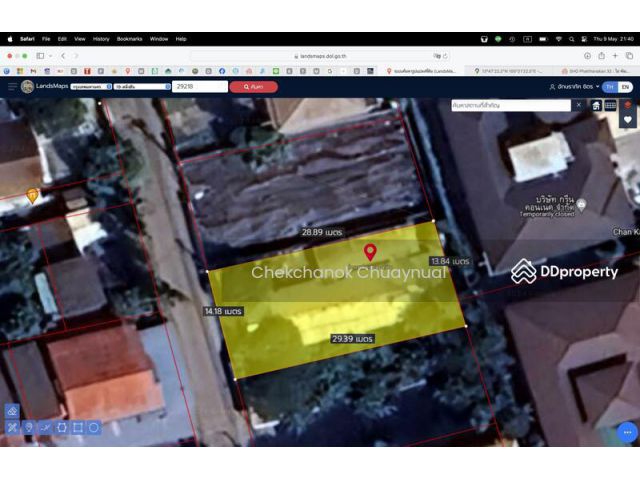Viewport: 640px width, 480px height.
Task: Open Spotlight search in menu bar
Action: click(571, 39)
